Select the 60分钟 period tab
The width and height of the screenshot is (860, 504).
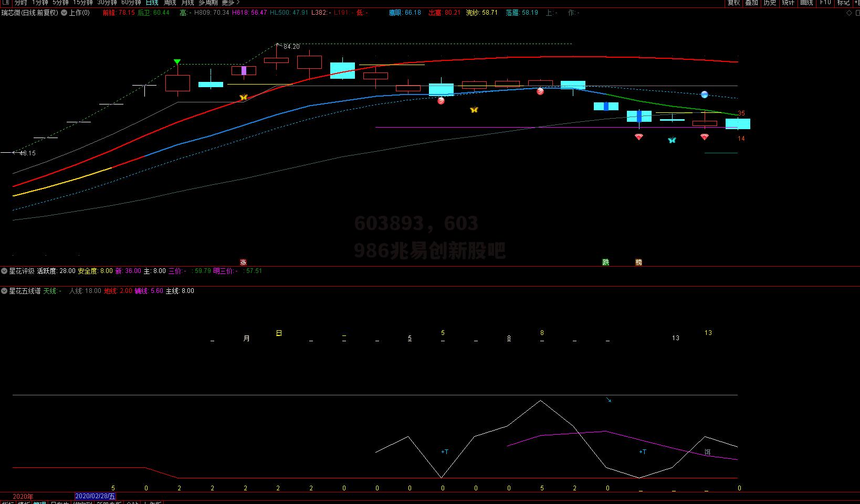pos(131,3)
